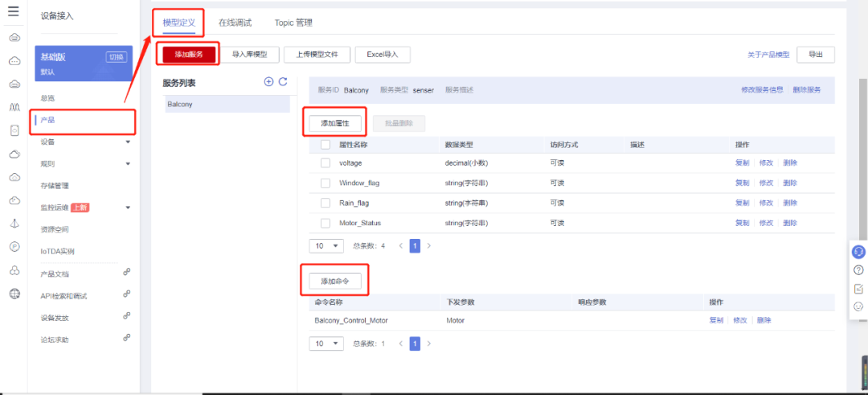Viewport: 868px width, 395px height.
Task: Click the 添加命令 button
Action: [335, 282]
